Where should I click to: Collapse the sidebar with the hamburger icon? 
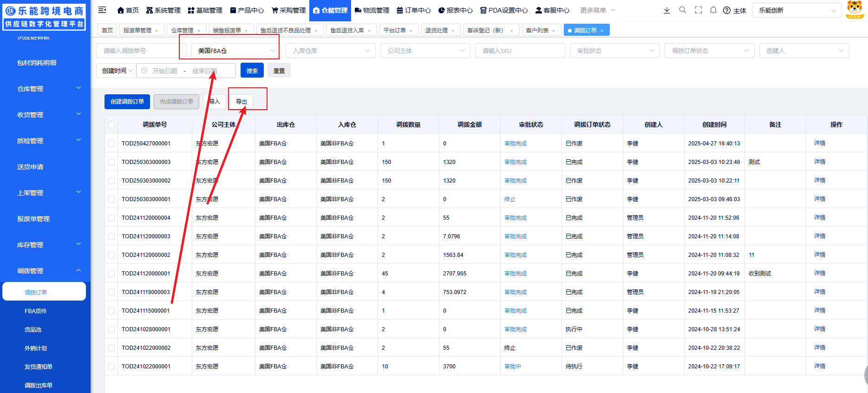coord(103,10)
